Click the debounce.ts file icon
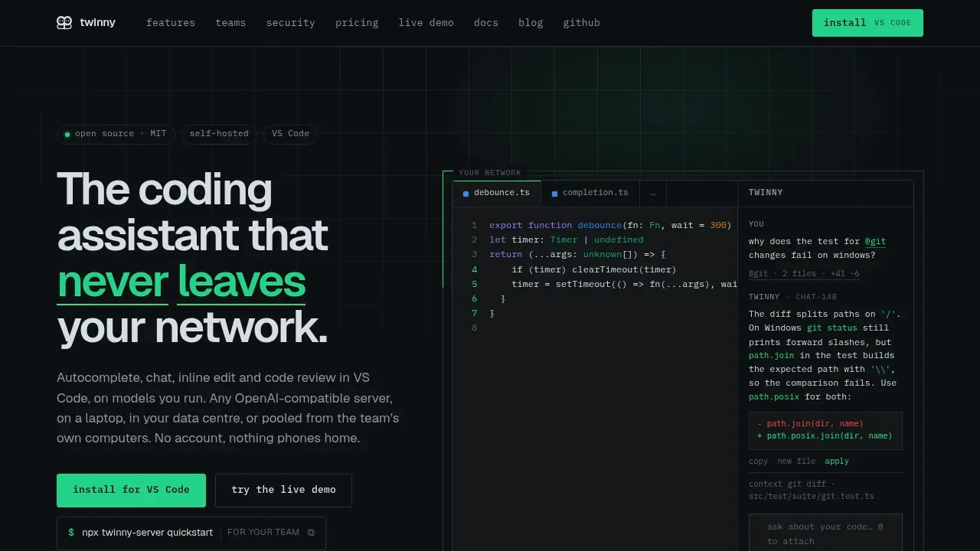This screenshot has height=551, width=980. pos(465,194)
